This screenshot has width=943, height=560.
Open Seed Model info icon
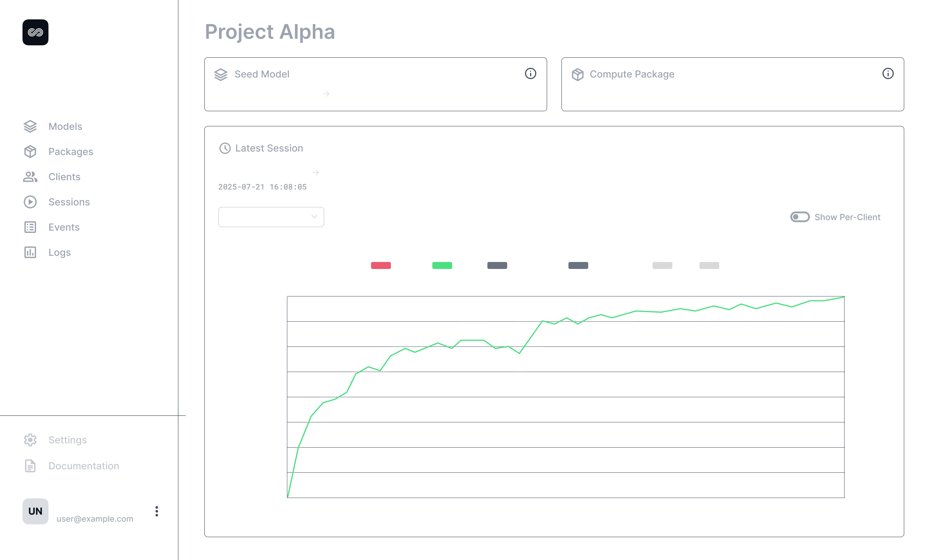[530, 74]
